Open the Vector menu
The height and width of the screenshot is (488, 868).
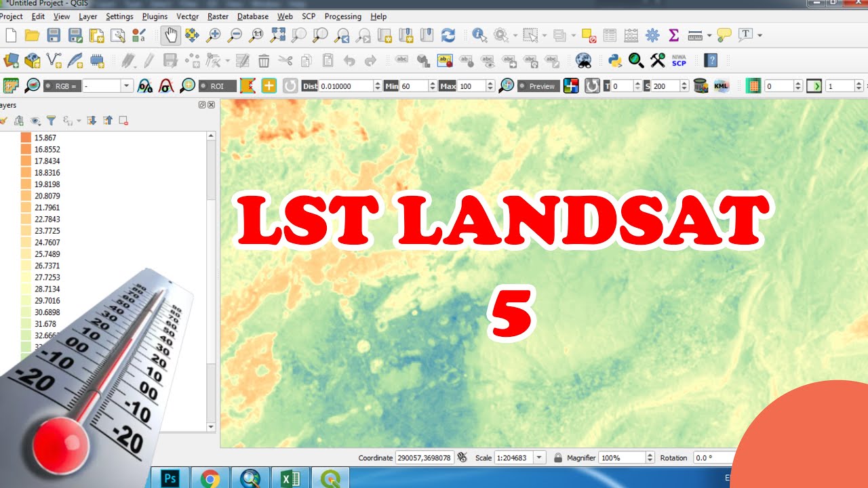point(187,16)
